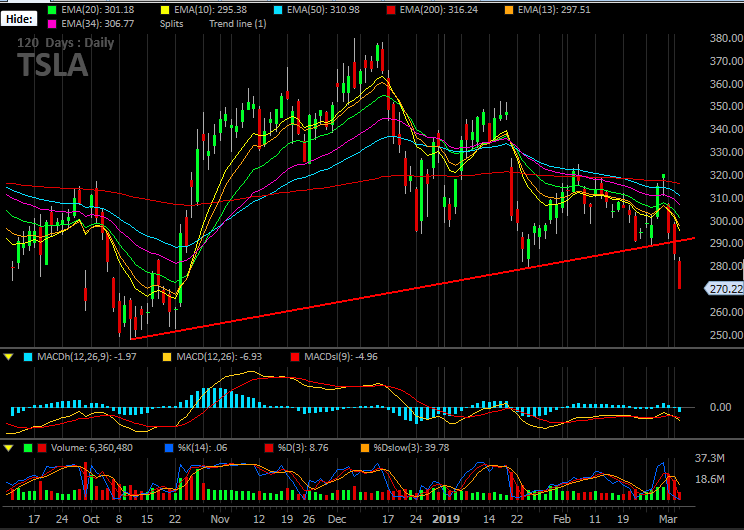
Task: Click the blue %K(14) legend square
Action: point(169,447)
